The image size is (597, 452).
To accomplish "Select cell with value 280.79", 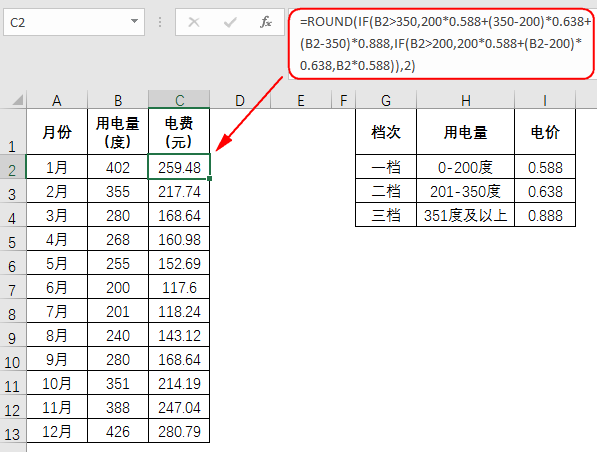I will click(x=179, y=431).
